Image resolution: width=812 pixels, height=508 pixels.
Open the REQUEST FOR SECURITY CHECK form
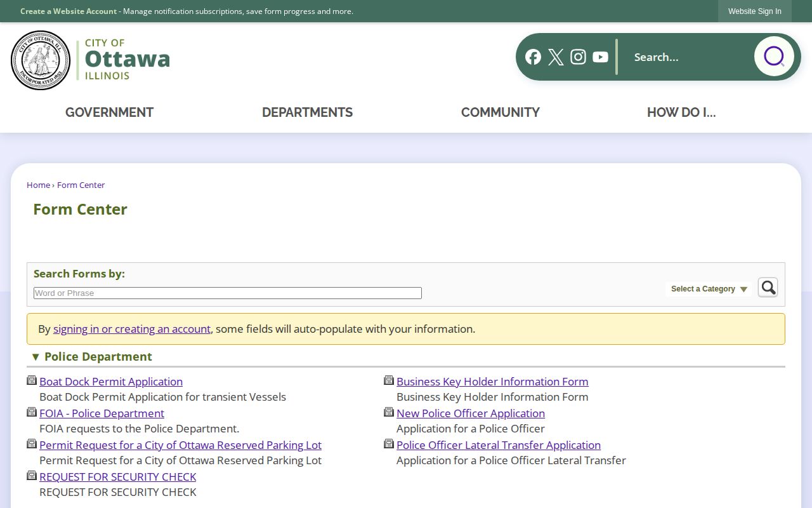(117, 477)
